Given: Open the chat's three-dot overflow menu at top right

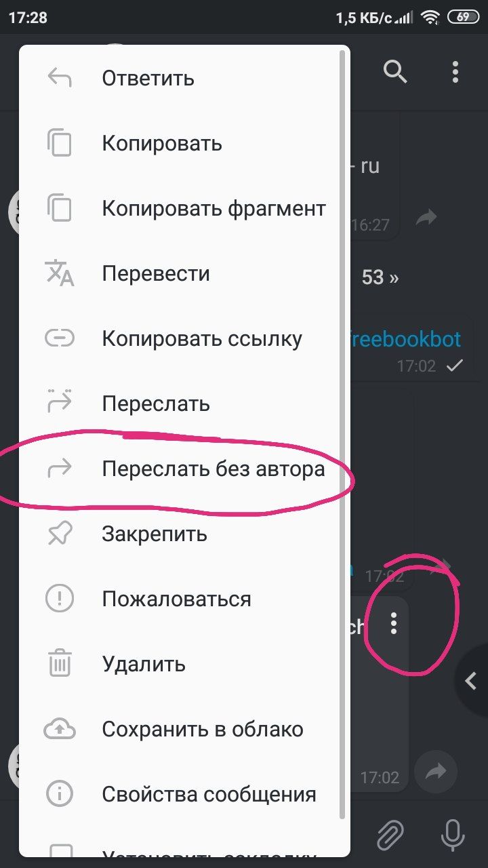Looking at the screenshot, I should 455,71.
